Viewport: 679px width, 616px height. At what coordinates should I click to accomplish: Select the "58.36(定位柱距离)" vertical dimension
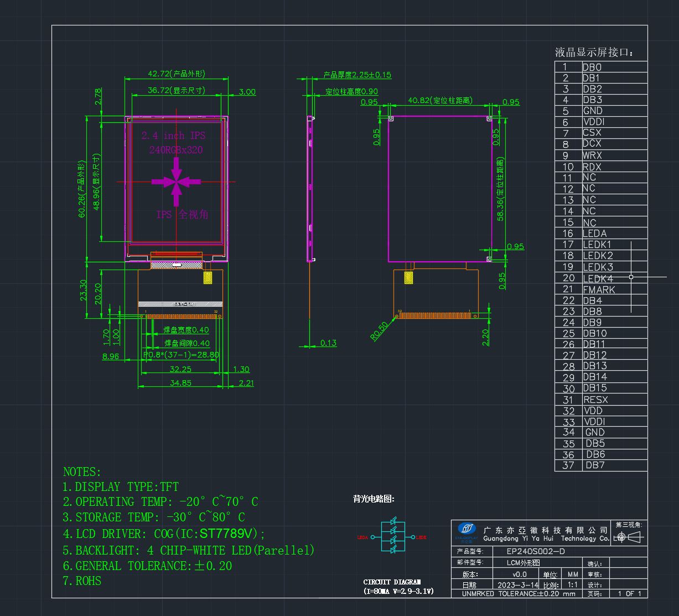pos(501,189)
